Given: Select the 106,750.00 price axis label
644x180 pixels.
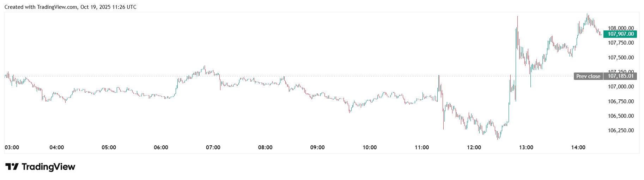Looking at the screenshot, I should click(621, 101).
